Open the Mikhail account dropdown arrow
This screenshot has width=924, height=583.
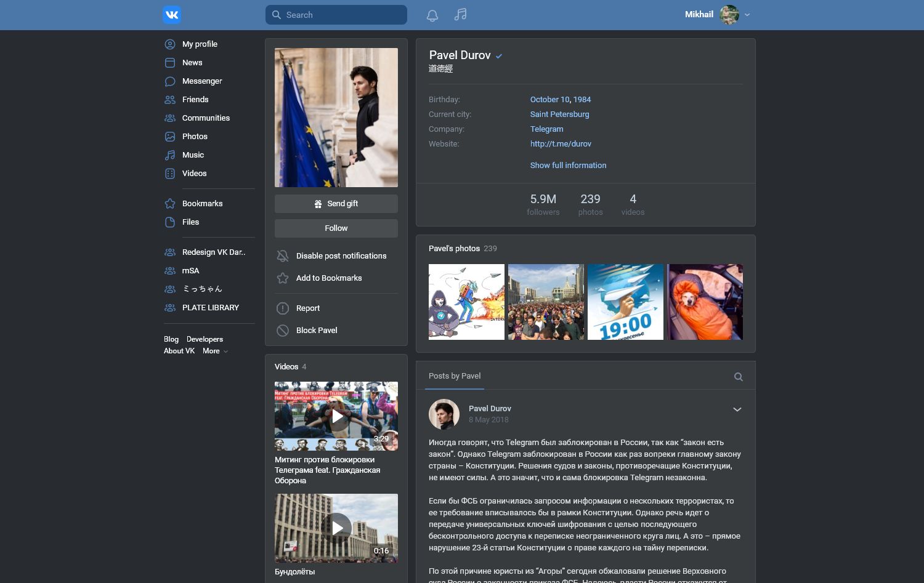click(x=747, y=15)
